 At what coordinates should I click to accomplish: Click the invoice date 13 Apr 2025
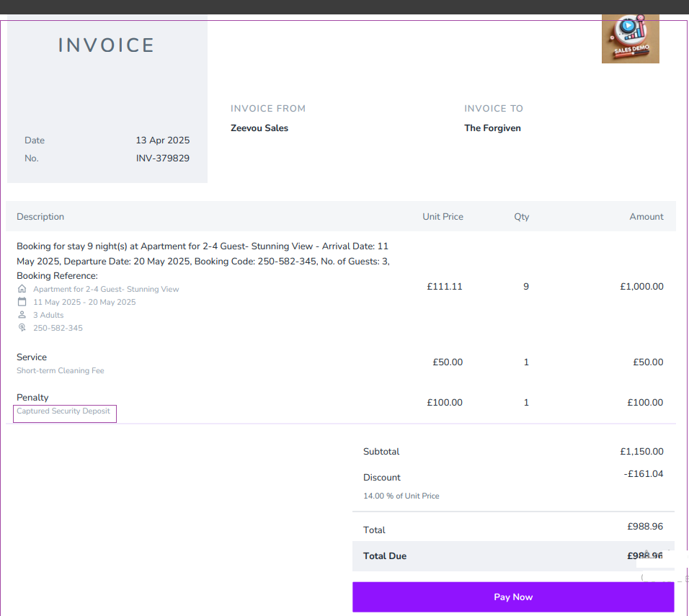pyautogui.click(x=163, y=140)
